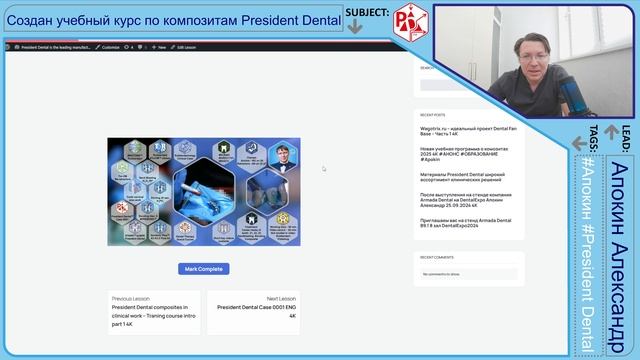Click Edit Lesson in the admin bar
Image resolution: width=640 pixels, height=360 pixels.
pyautogui.click(x=183, y=47)
